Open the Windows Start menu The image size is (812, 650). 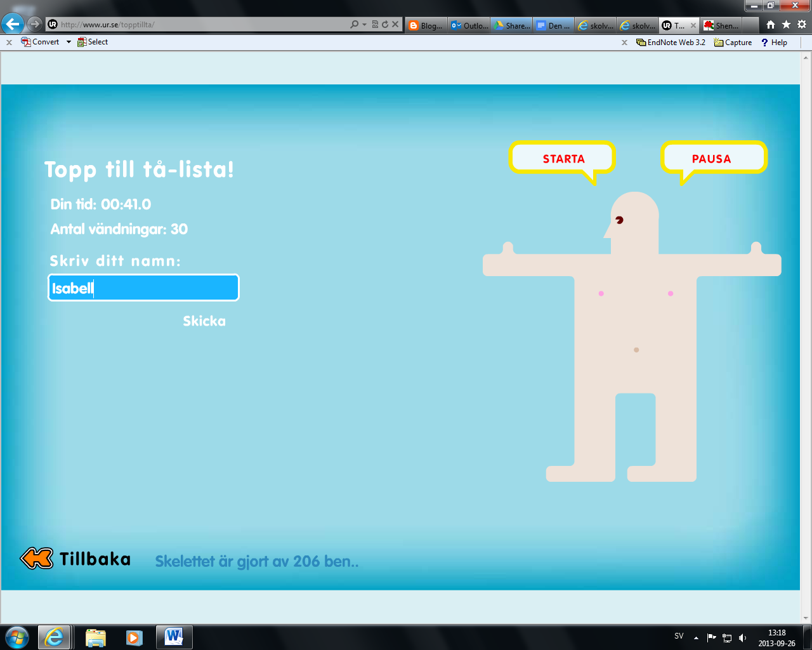17,637
